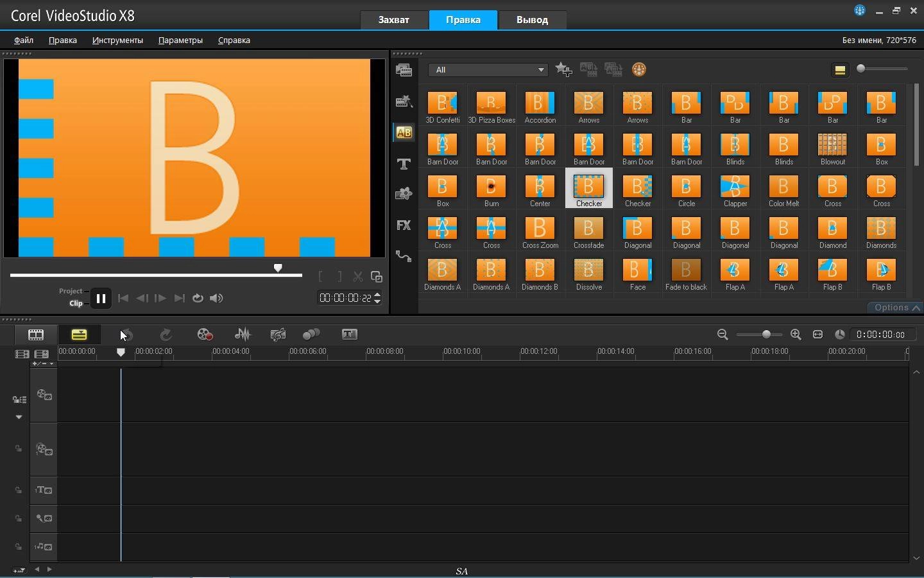Viewport: 924px width, 578px height.
Task: Enable or disable Ripple Editing
Action: coord(19,399)
